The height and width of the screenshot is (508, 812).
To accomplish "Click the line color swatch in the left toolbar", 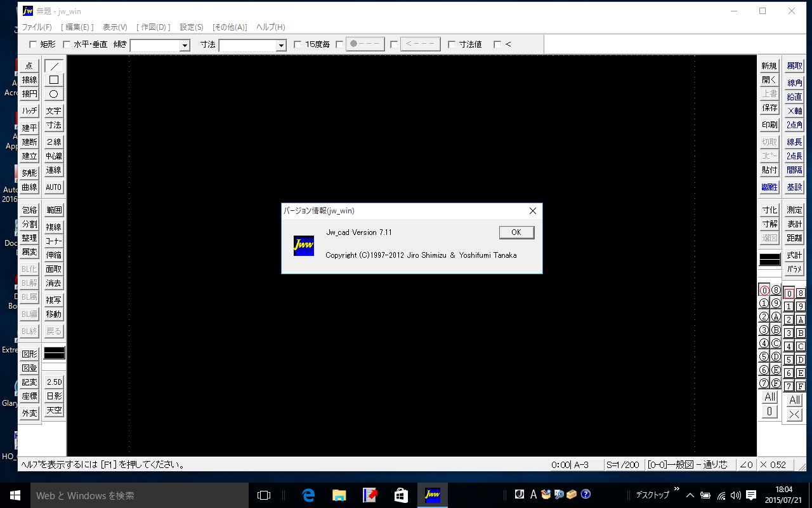I will pos(54,354).
